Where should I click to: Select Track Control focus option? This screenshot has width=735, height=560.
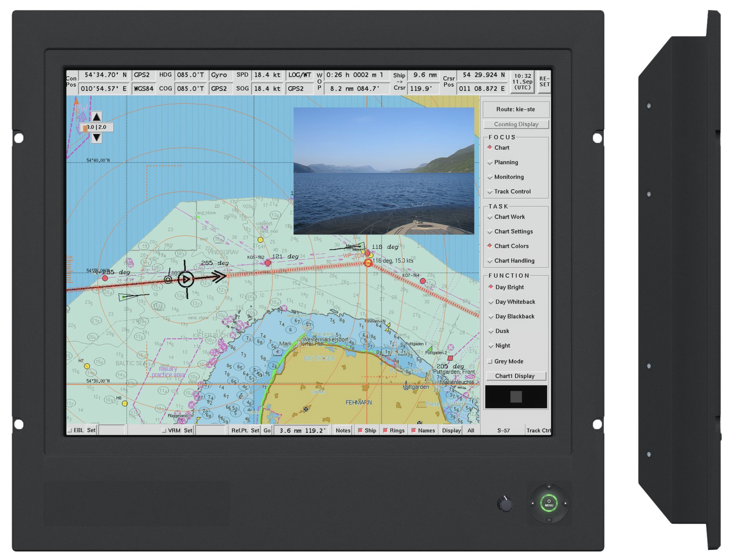pos(509,191)
